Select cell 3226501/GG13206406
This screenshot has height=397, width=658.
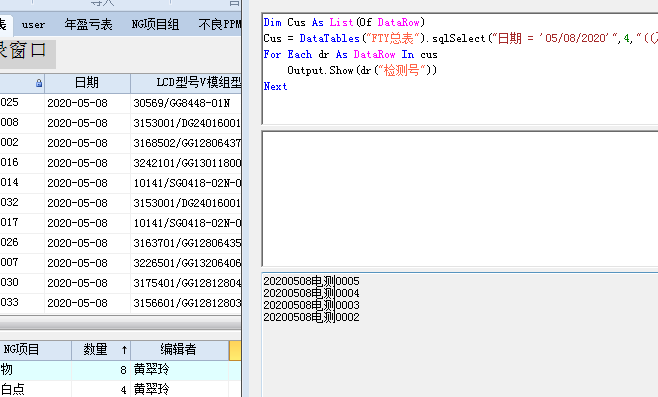point(186,263)
